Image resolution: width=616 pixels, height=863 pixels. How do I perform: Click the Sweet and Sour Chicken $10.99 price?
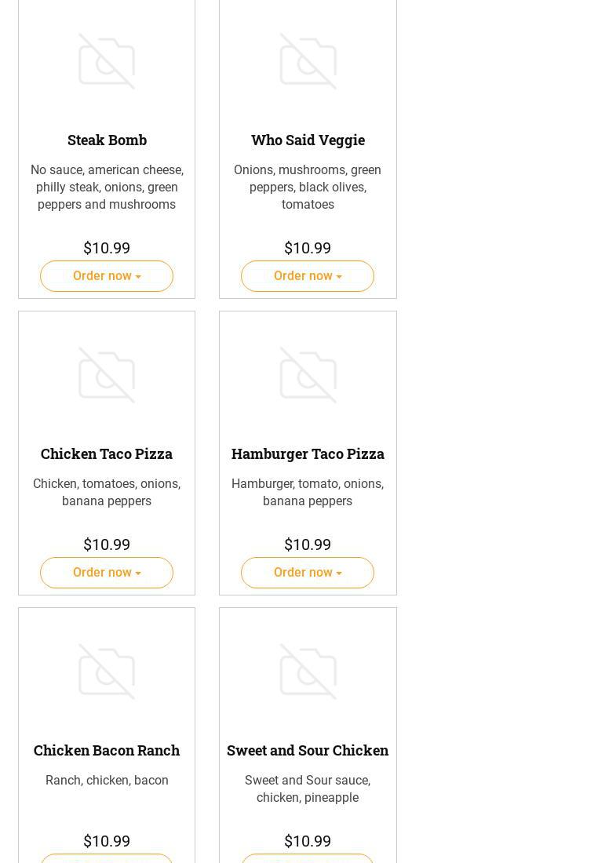(308, 841)
